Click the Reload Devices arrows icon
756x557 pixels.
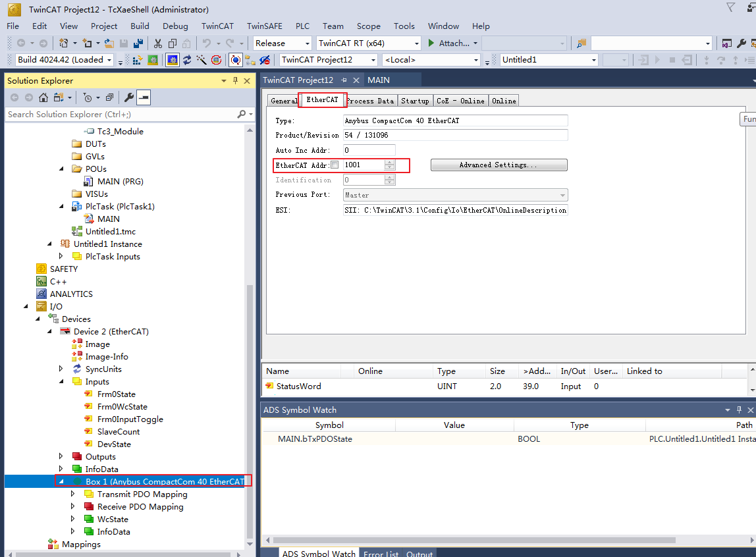[187, 60]
